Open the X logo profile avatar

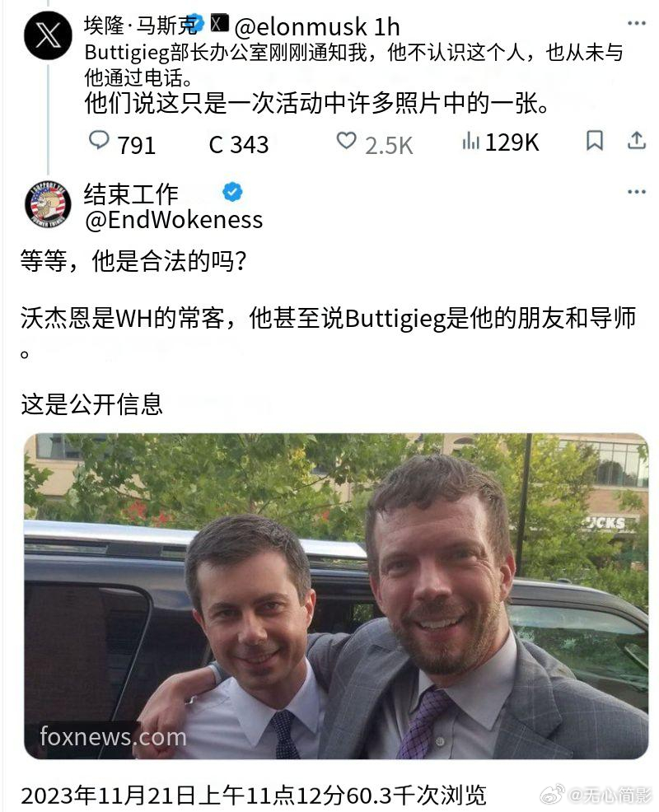click(48, 35)
